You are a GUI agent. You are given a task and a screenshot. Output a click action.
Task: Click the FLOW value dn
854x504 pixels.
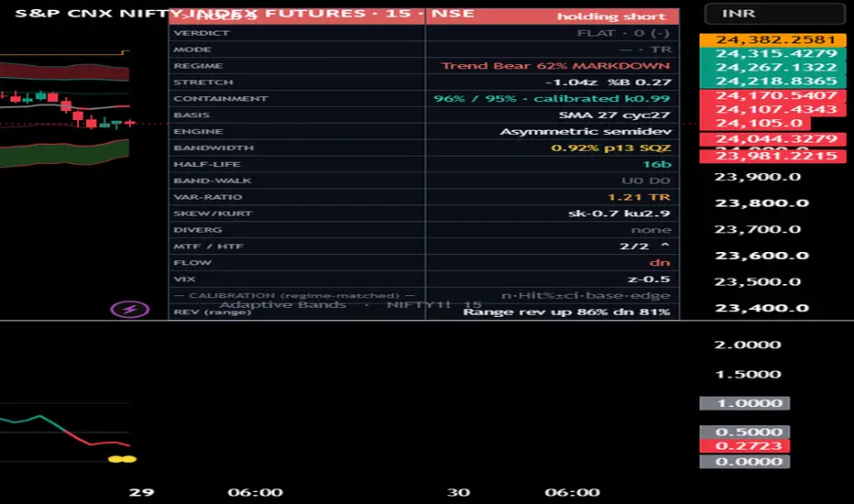click(659, 263)
